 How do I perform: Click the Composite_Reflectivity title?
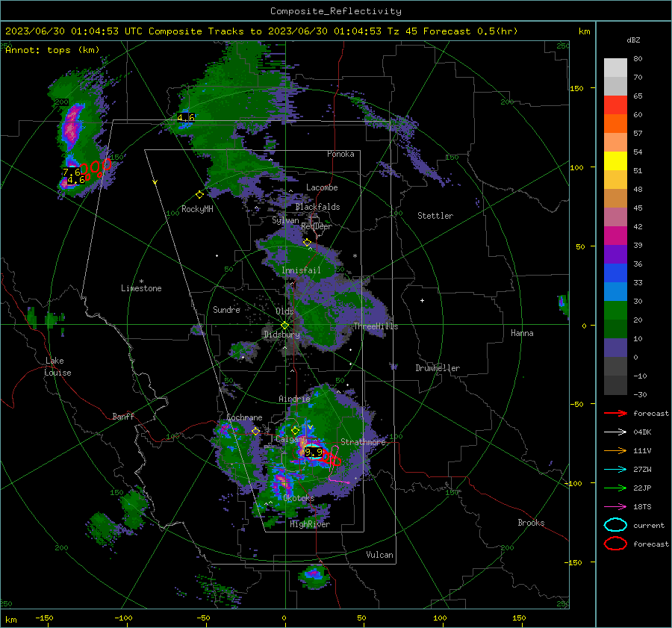click(x=336, y=11)
